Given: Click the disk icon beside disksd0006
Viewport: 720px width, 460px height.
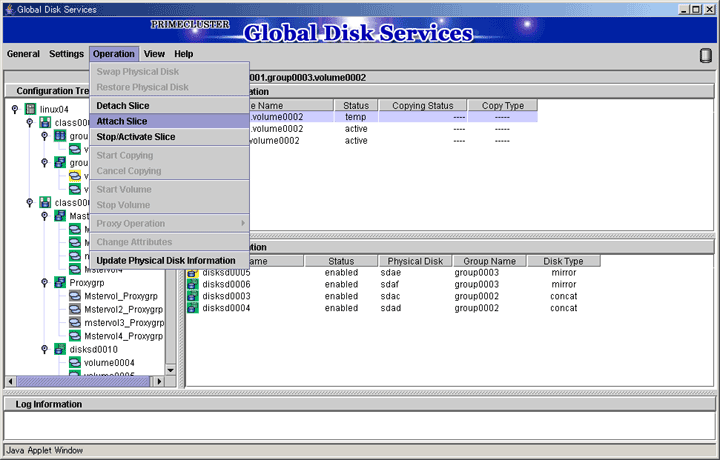Looking at the screenshot, I should point(193,284).
